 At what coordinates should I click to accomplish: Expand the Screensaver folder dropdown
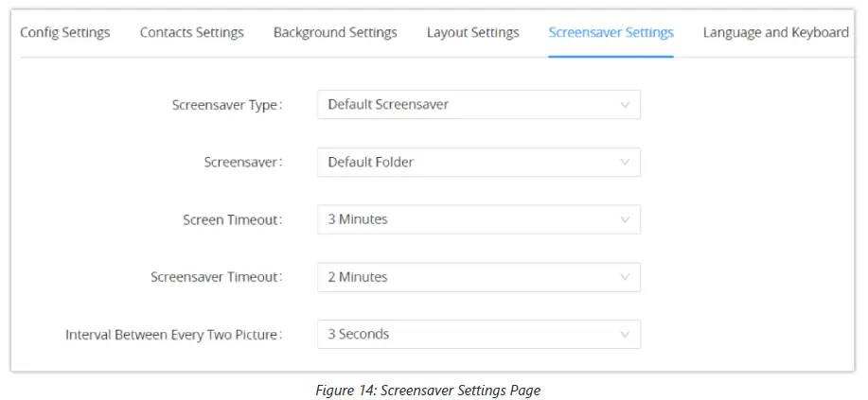click(478, 163)
